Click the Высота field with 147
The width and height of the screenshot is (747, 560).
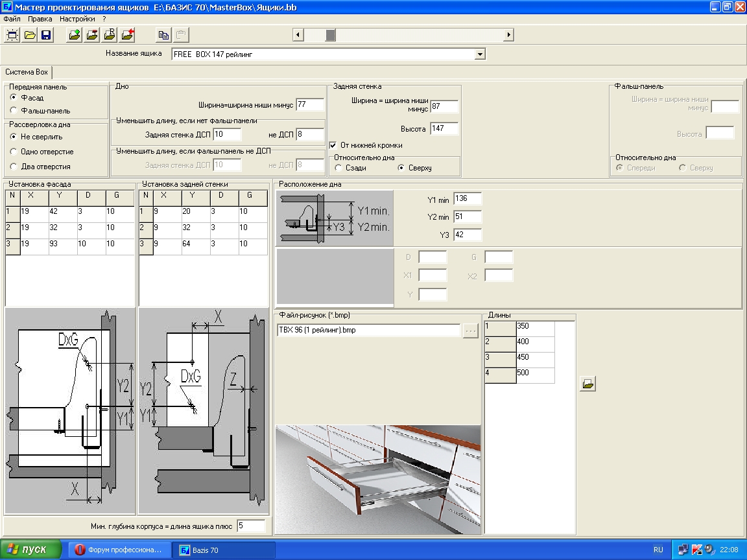(444, 128)
